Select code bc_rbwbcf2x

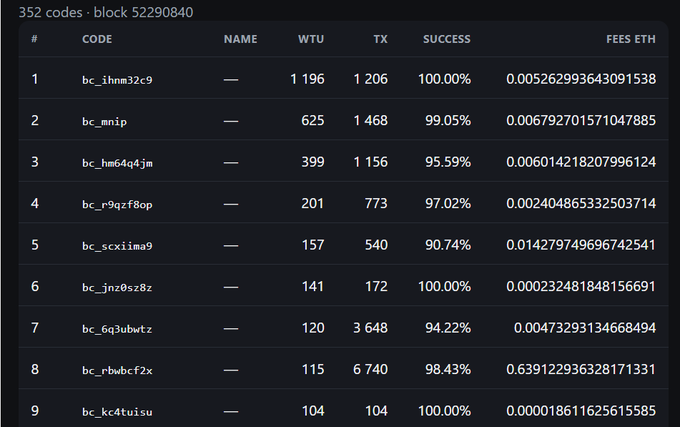click(117, 370)
